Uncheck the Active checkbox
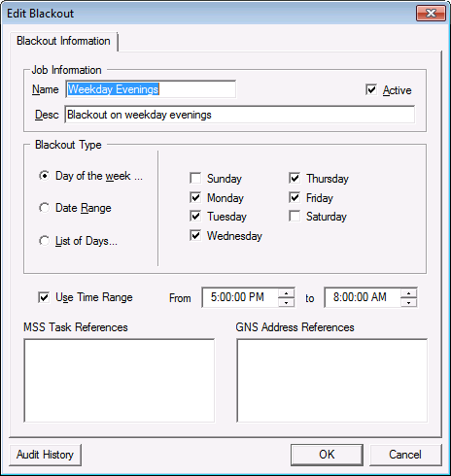451x476 pixels. (371, 89)
